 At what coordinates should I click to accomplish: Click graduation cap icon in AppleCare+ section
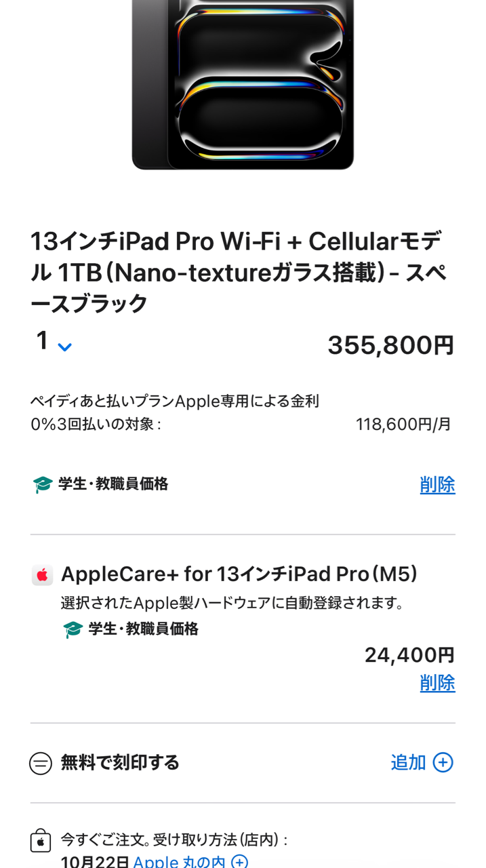pyautogui.click(x=73, y=629)
